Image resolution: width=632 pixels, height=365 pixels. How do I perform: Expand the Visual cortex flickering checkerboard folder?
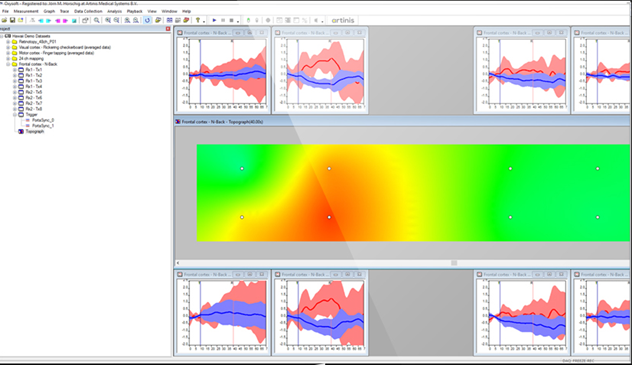click(x=8, y=47)
